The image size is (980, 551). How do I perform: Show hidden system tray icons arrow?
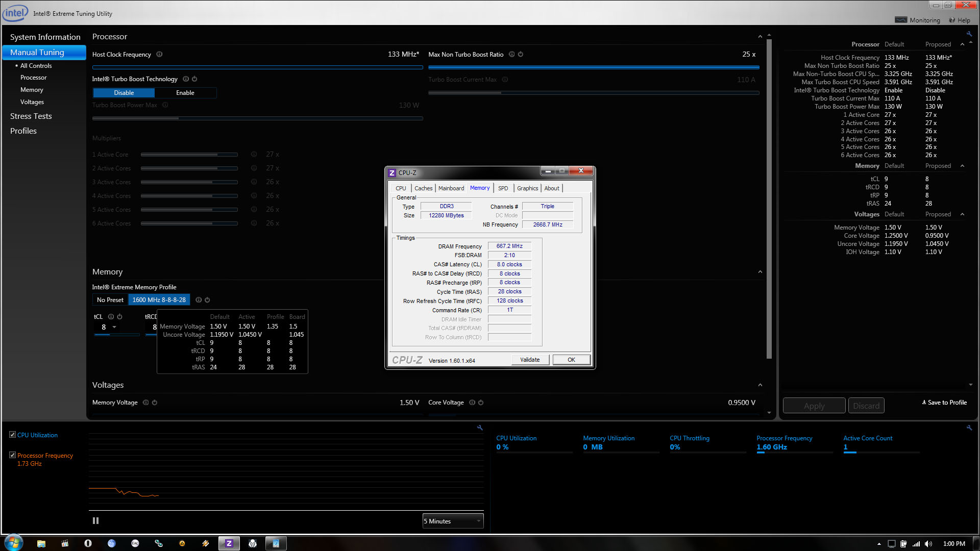tap(879, 544)
